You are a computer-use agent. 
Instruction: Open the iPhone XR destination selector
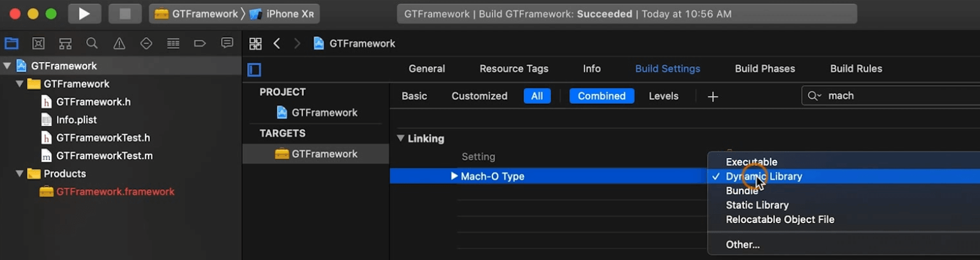pos(283,13)
